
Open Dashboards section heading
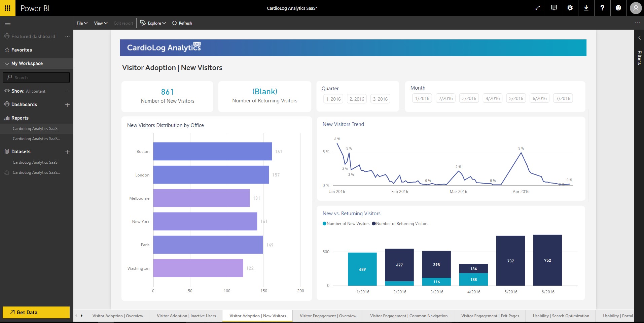pyautogui.click(x=24, y=104)
